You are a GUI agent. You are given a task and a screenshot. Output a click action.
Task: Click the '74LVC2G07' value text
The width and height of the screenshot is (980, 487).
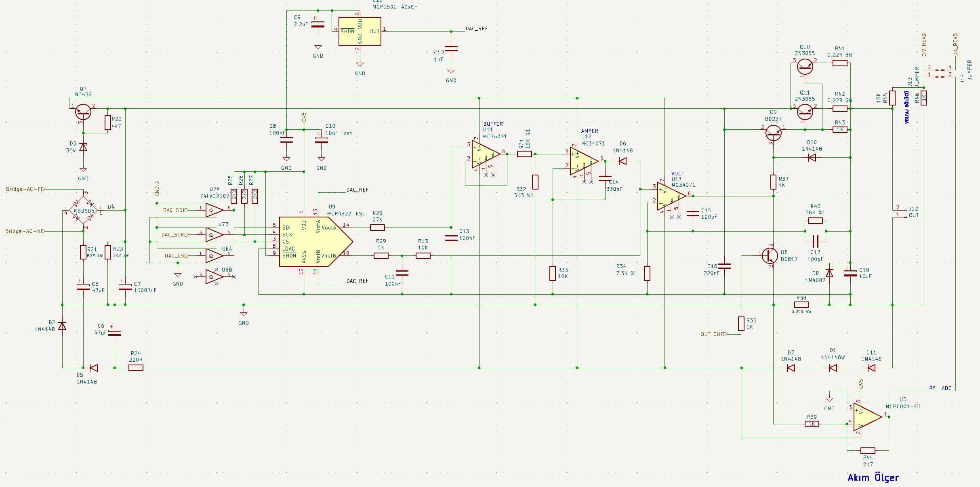(215, 196)
